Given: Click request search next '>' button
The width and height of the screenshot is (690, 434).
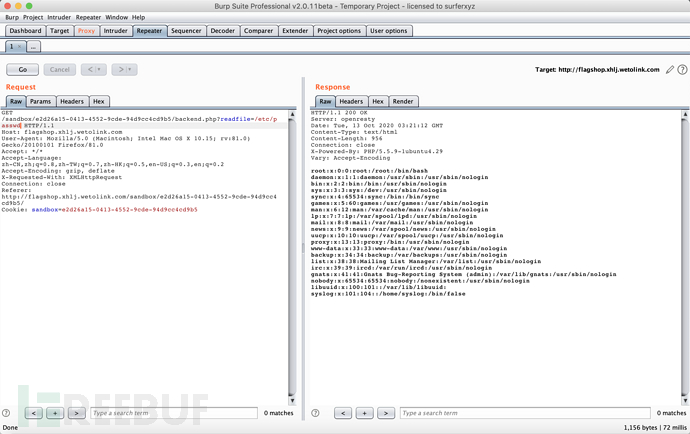Looking at the screenshot, I should [77, 413].
